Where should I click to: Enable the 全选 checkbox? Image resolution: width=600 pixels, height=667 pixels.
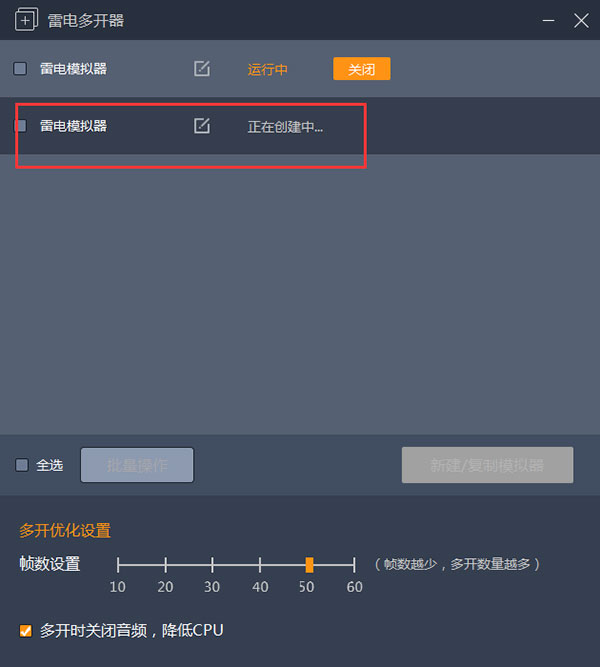[x=22, y=465]
